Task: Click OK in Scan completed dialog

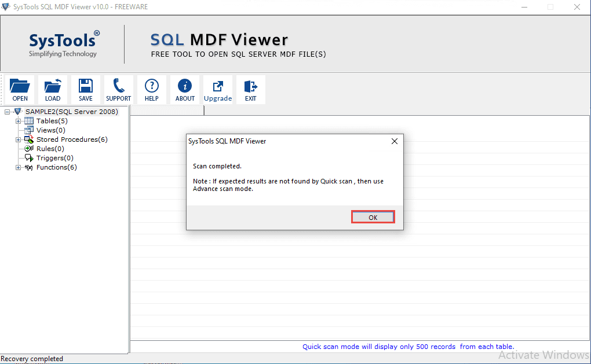Action: click(x=373, y=217)
